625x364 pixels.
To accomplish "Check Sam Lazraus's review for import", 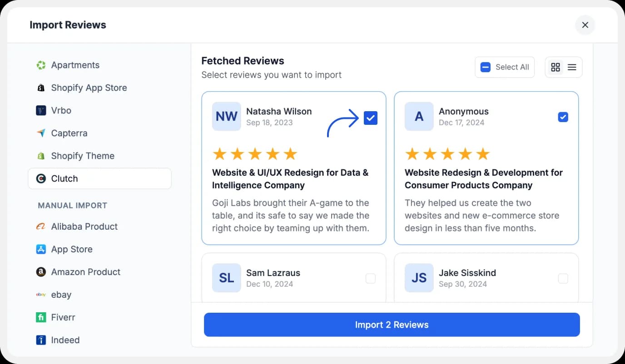I will [370, 279].
